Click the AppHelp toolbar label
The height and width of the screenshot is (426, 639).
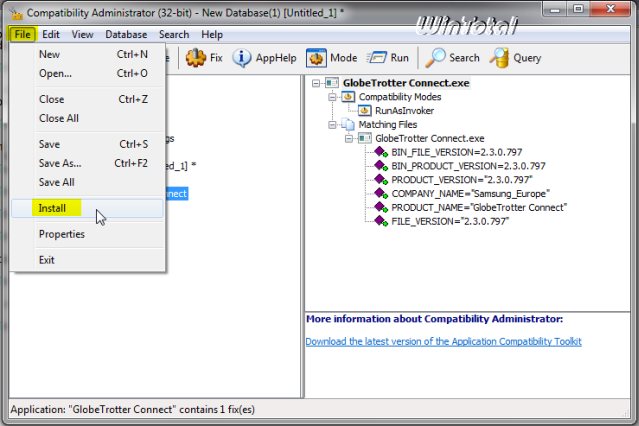276,58
